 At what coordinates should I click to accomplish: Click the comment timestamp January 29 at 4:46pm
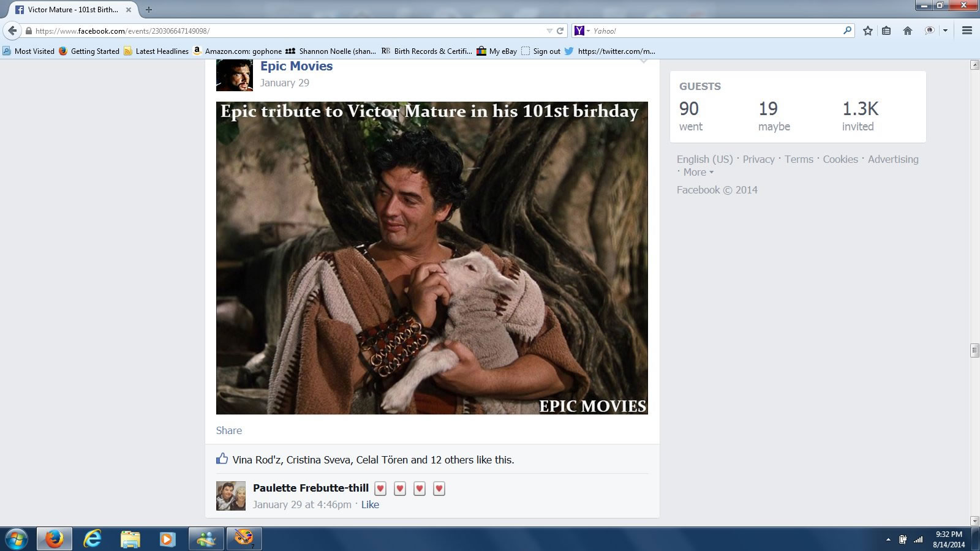point(302,504)
